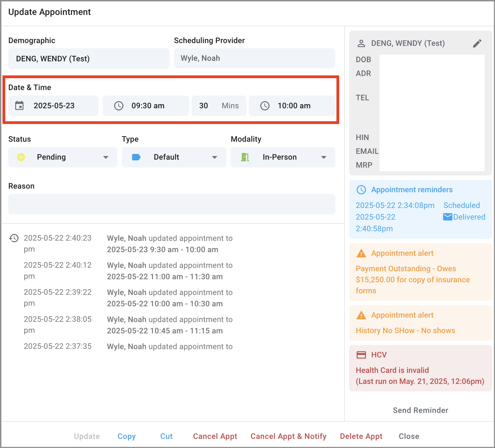The height and width of the screenshot is (448, 495).
Task: Click the Close button
Action: (409, 436)
